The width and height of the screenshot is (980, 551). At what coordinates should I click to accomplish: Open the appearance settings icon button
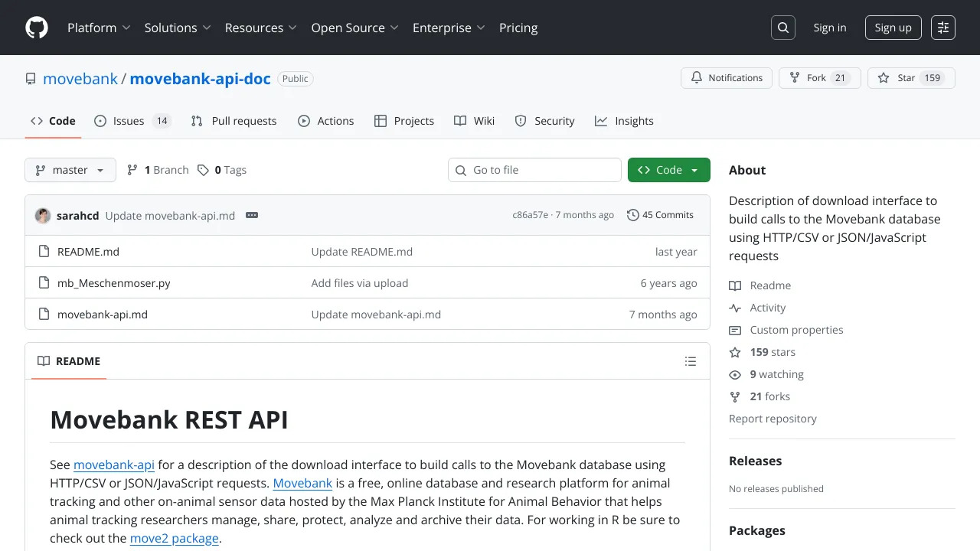coord(943,28)
